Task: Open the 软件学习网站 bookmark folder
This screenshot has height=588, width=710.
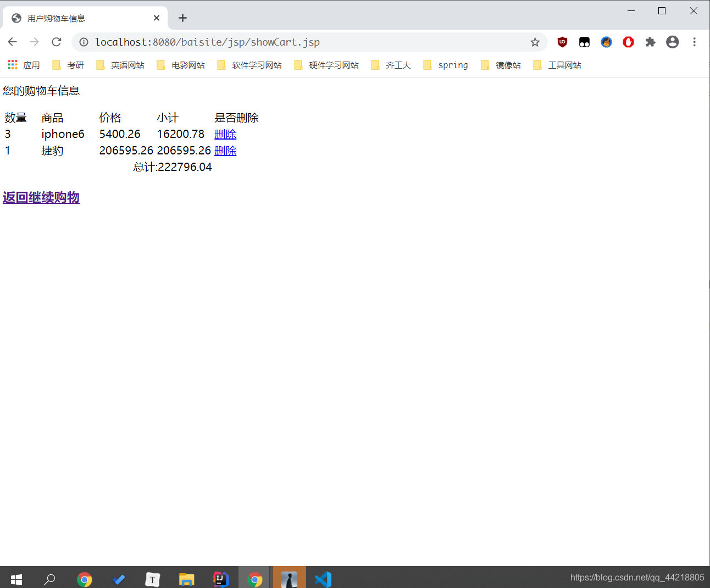Action: pyautogui.click(x=249, y=65)
